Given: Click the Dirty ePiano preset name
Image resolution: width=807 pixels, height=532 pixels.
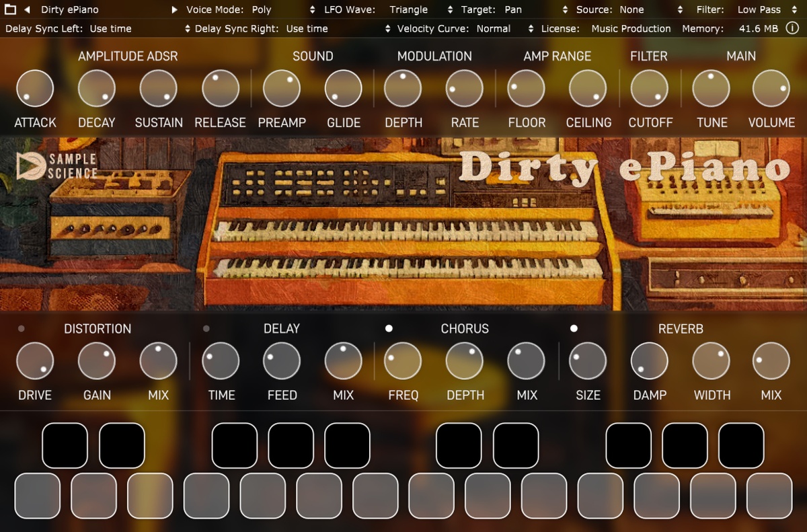Looking at the screenshot, I should [70, 9].
